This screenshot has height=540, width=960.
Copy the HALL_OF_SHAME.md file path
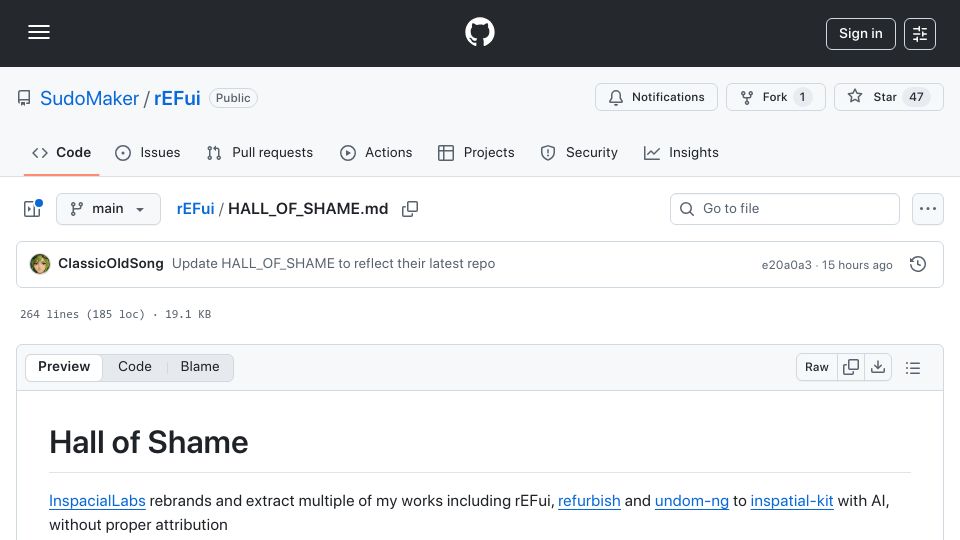(410, 209)
